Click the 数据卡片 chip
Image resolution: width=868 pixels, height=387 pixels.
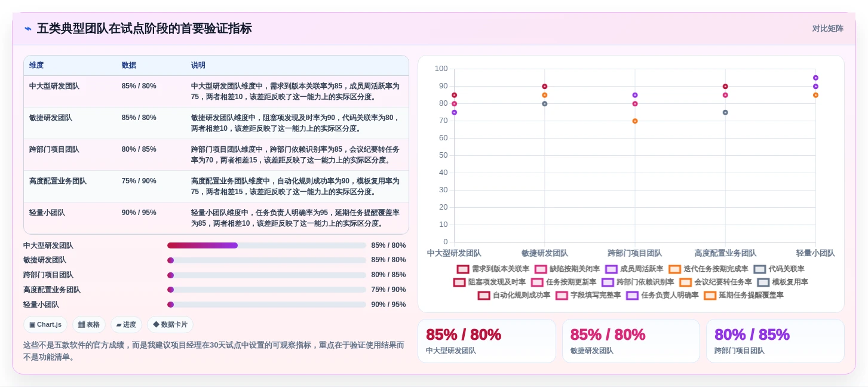point(170,325)
